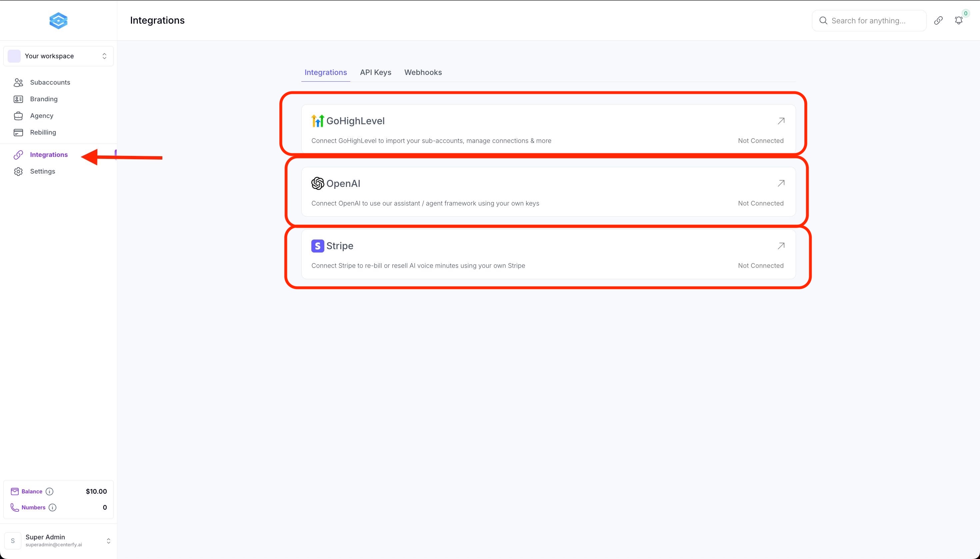Click the OpenAI open arrow icon

pos(781,184)
